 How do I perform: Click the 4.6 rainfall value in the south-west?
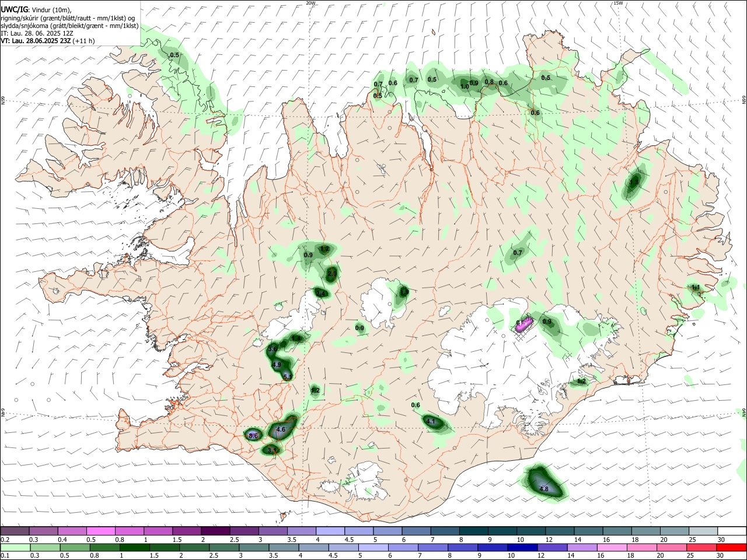tap(280, 429)
